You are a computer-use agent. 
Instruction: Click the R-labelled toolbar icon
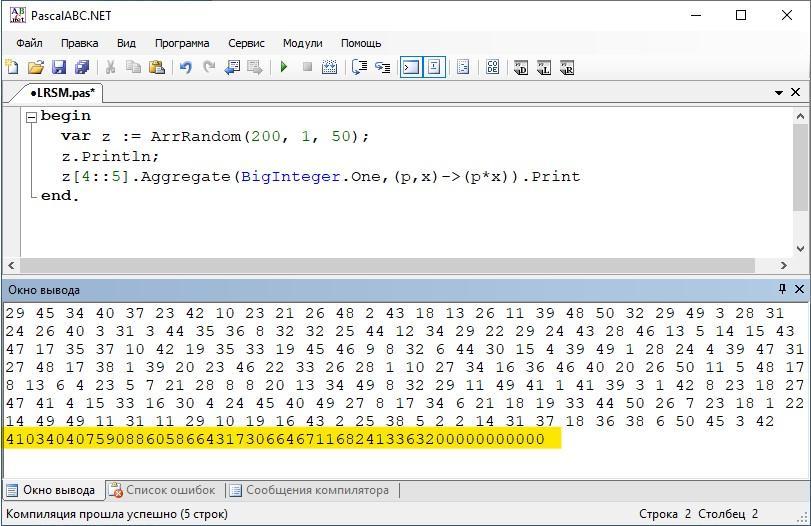click(x=567, y=68)
